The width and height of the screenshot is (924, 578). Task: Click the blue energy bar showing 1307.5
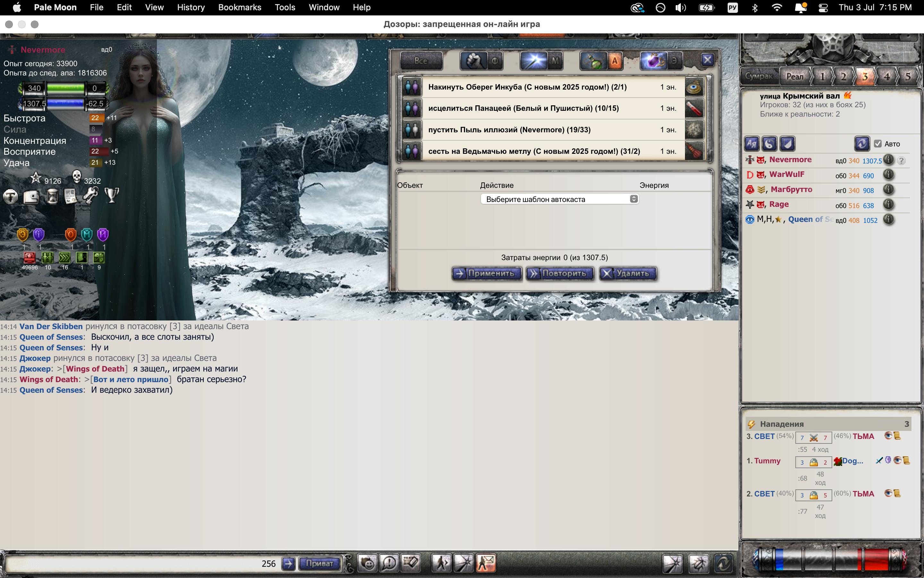pos(65,104)
